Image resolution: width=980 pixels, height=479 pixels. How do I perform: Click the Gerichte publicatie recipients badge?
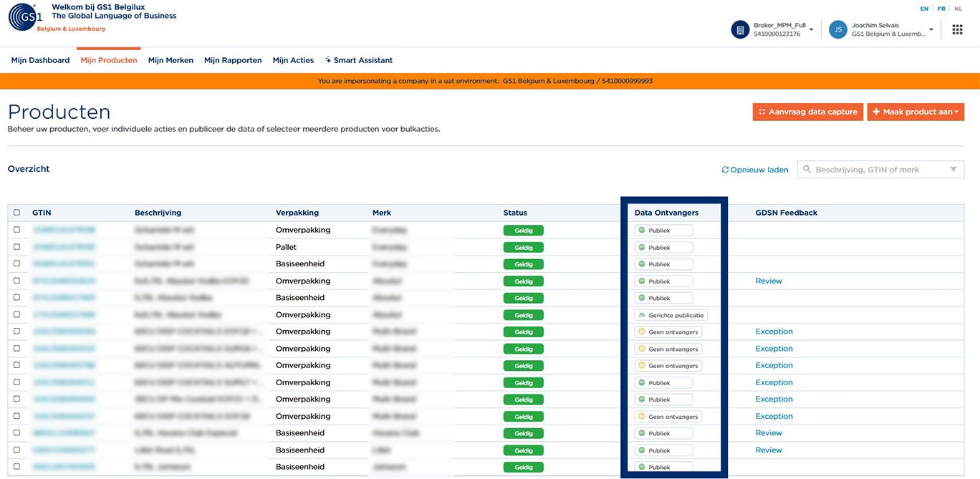[671, 315]
